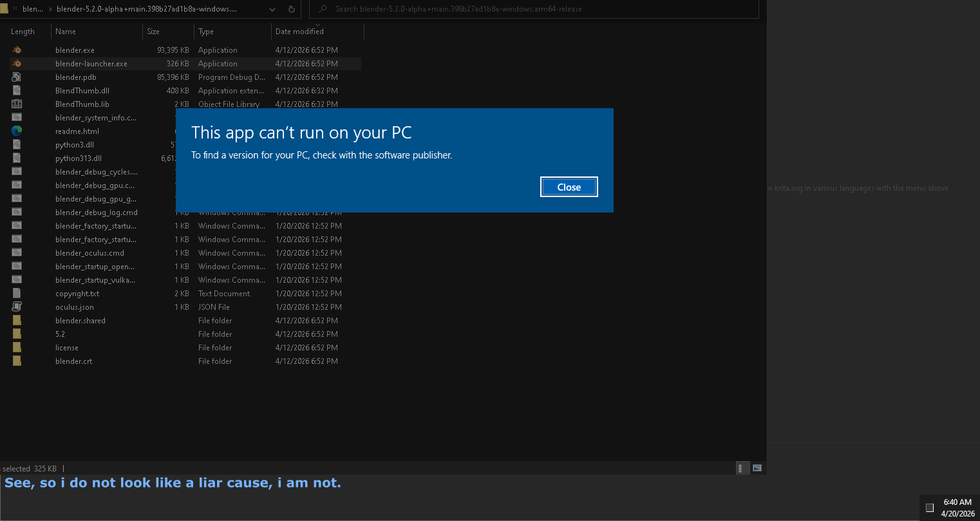Select the blender_oculus.cmd file icon

[17, 252]
